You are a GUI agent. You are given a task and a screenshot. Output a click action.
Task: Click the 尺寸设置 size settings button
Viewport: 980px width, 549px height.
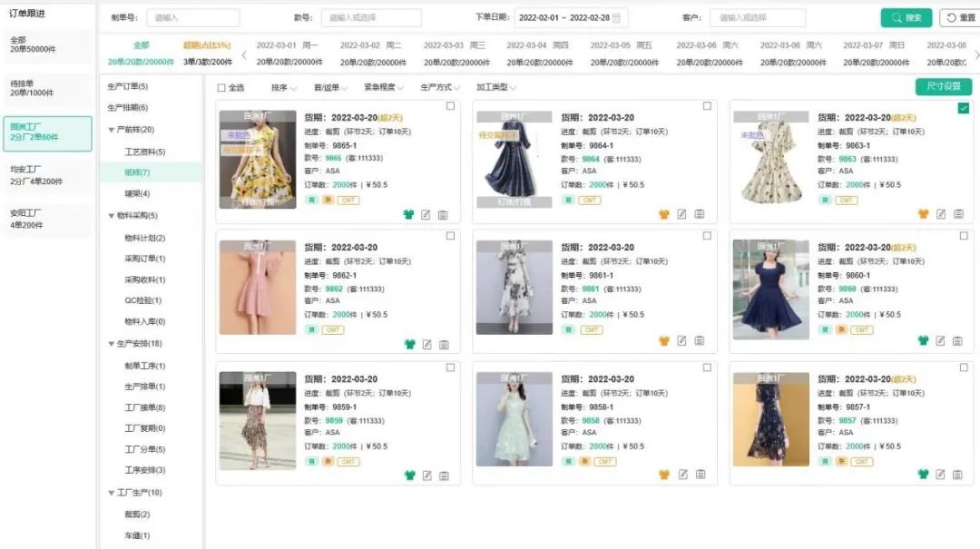tap(943, 87)
